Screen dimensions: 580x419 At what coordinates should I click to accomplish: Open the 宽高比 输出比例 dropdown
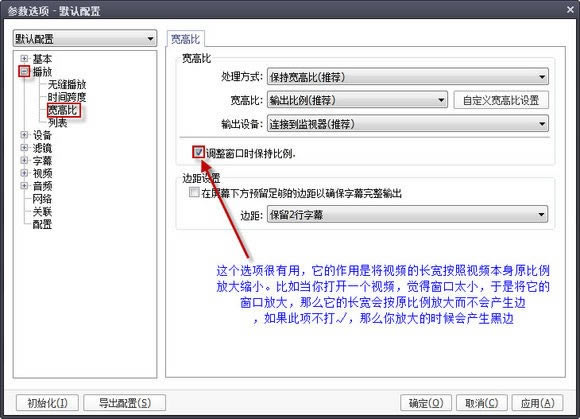pyautogui.click(x=357, y=100)
